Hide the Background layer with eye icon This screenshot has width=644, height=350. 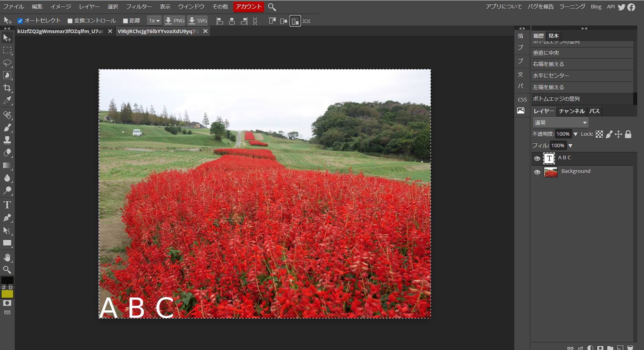tap(537, 172)
